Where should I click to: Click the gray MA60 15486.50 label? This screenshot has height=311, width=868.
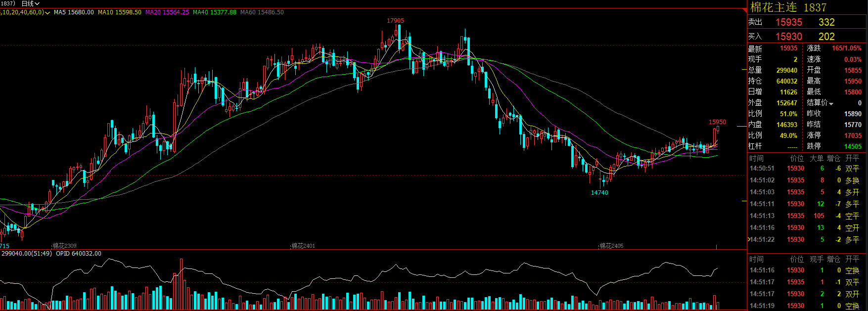point(262,12)
